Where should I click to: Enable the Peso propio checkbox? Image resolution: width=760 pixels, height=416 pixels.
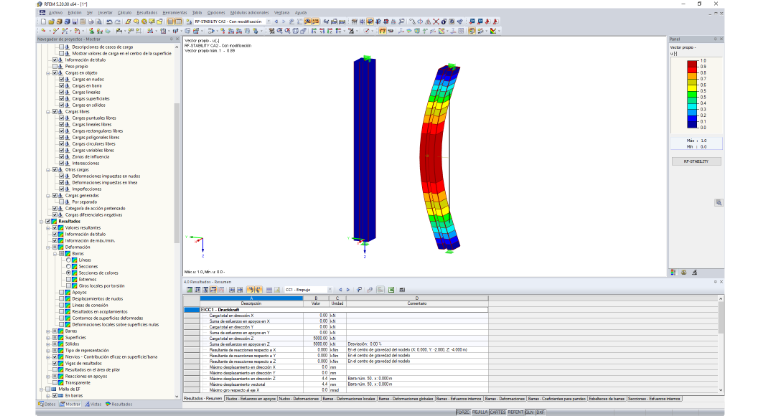click(55, 66)
